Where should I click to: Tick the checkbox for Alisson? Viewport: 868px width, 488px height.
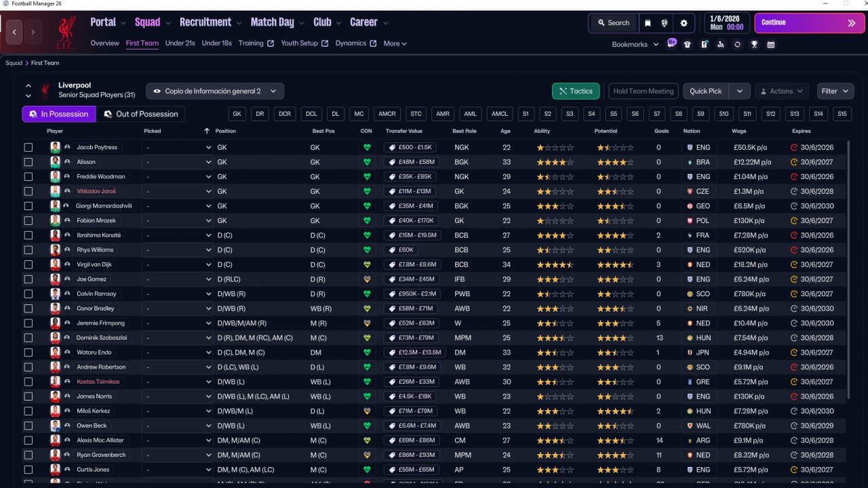coord(28,162)
